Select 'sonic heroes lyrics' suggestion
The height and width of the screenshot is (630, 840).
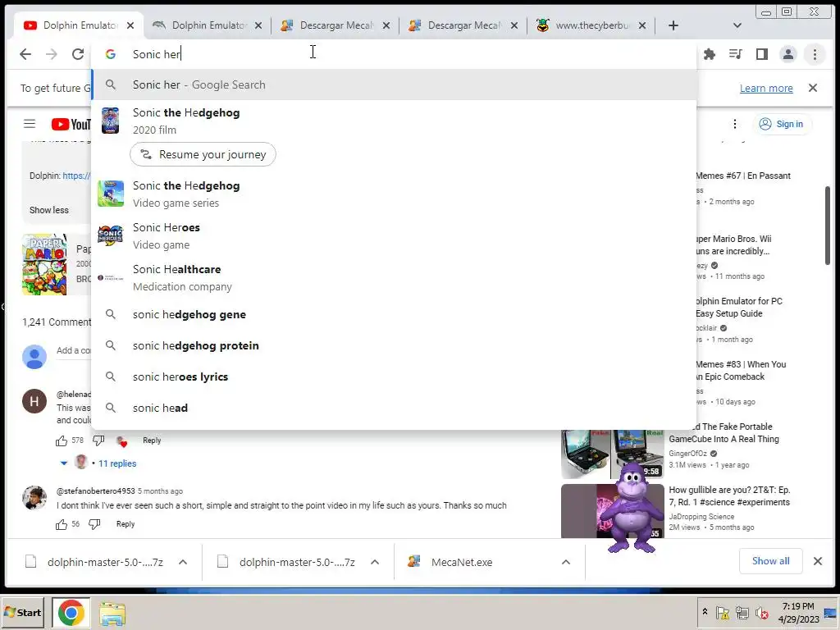[394, 377]
